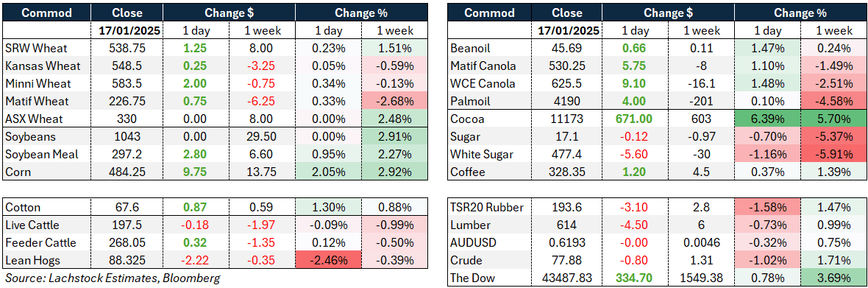Image resolution: width=868 pixels, height=288 pixels.
Task: Select the left table 17/01/2025 date cell
Action: click(x=127, y=31)
